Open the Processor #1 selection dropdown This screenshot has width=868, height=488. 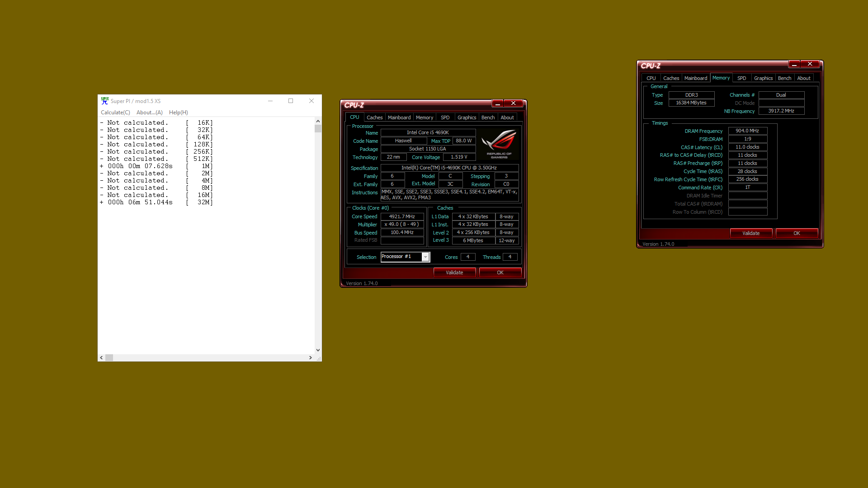point(425,257)
